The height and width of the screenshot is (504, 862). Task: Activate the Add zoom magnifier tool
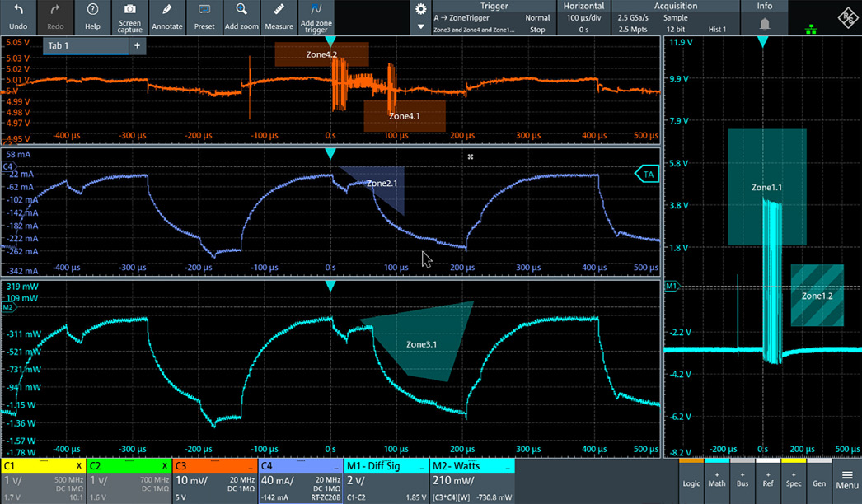tap(241, 16)
